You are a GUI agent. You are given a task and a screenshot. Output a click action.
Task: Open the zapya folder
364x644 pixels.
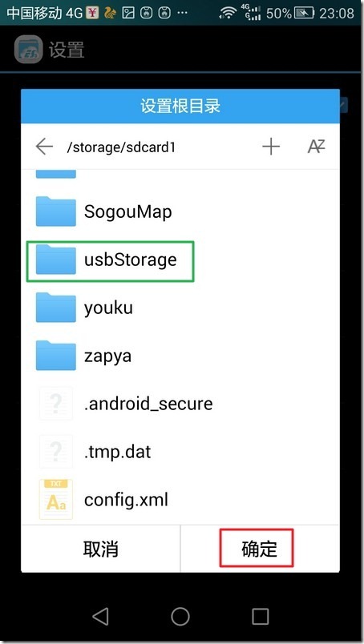click(180, 356)
